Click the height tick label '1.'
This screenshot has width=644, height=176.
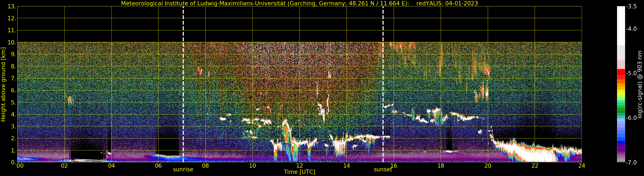(x=13, y=151)
